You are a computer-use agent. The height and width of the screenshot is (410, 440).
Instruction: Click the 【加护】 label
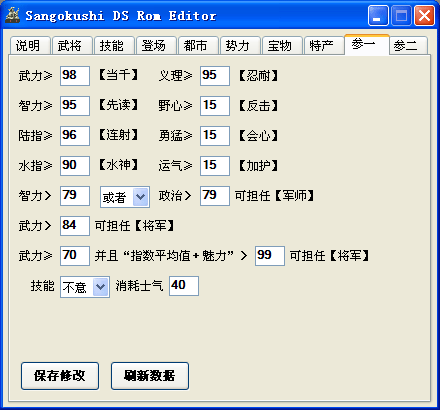(x=258, y=166)
